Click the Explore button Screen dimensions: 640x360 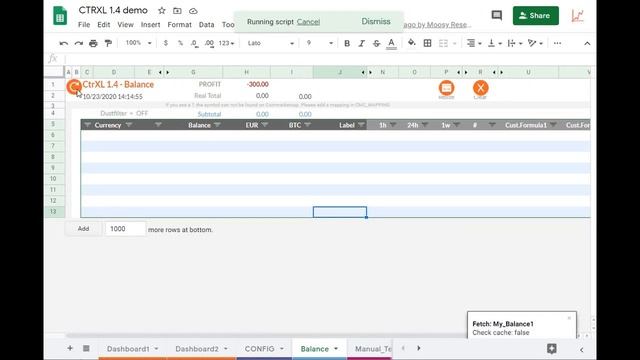tap(551, 349)
